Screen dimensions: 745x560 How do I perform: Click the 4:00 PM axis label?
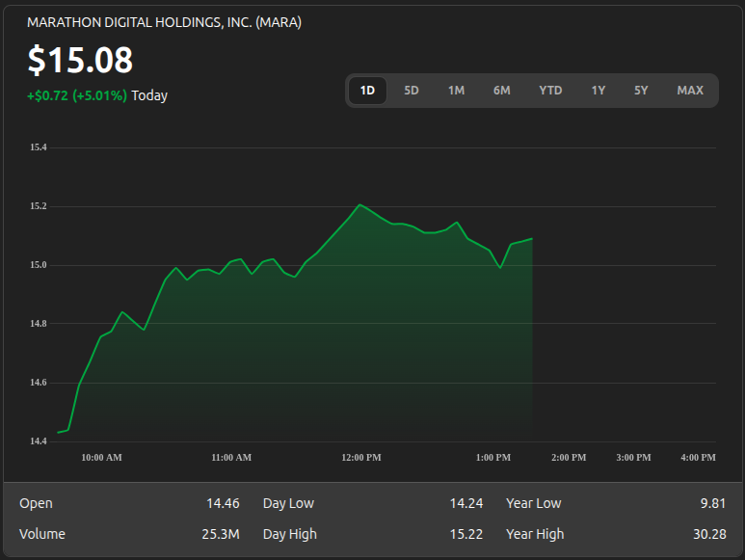point(698,458)
